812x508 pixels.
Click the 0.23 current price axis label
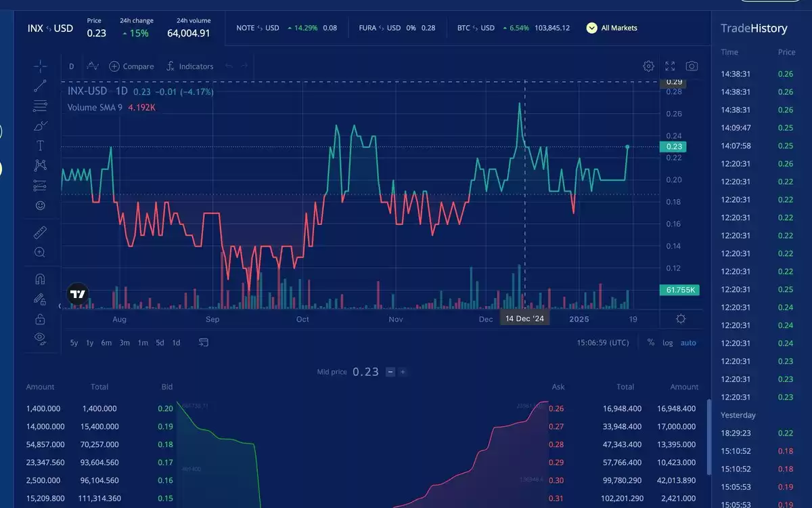tap(673, 146)
